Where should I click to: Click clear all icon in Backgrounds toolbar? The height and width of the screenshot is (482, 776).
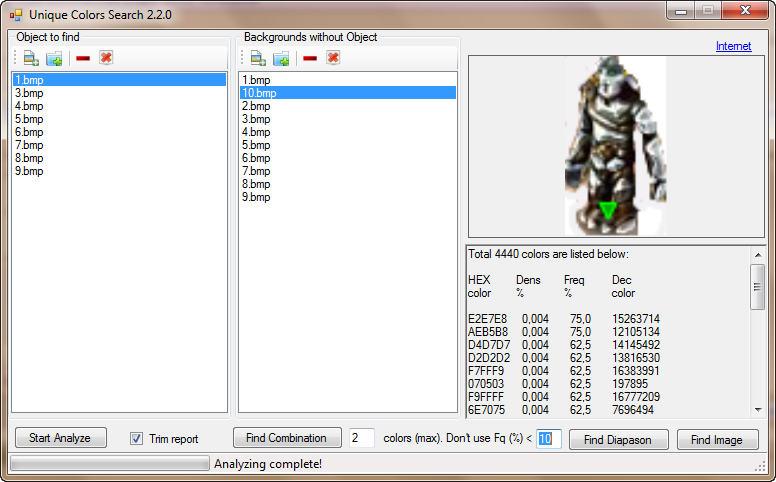point(333,58)
